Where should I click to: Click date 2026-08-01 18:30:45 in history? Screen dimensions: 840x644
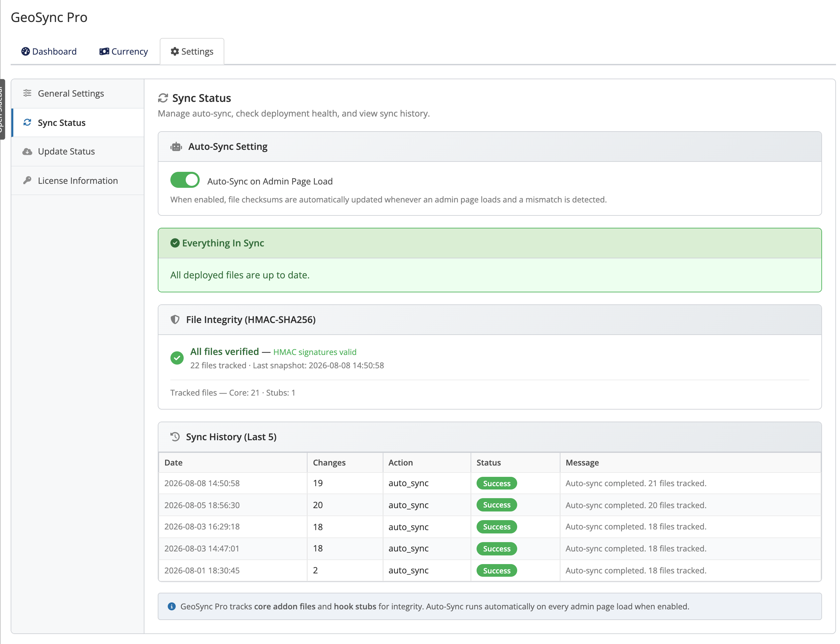[x=202, y=570]
